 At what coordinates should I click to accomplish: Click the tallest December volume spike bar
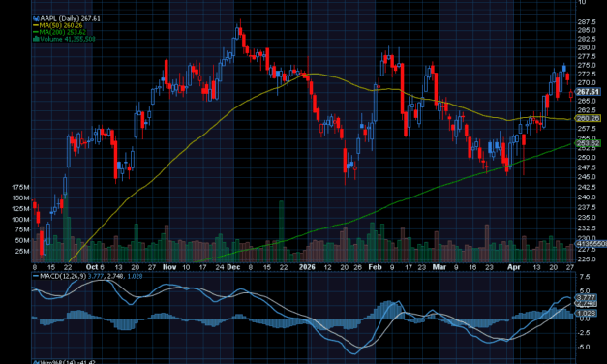(282, 231)
